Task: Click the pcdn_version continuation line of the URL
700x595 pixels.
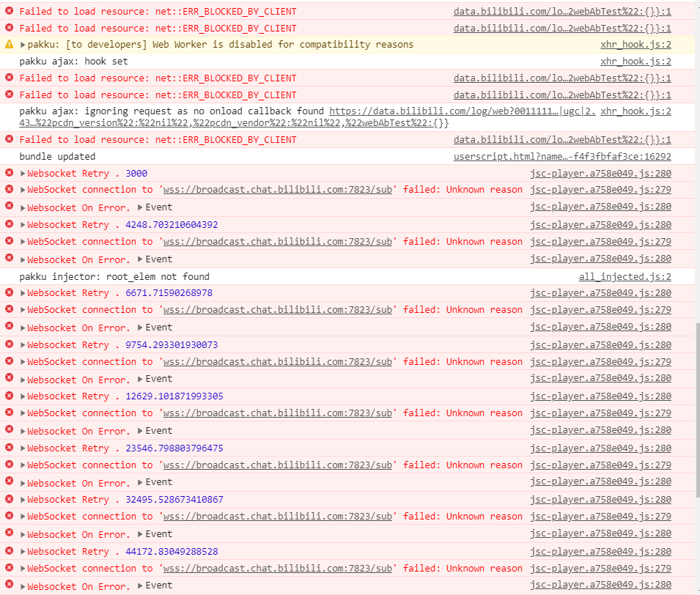Action: point(234,123)
